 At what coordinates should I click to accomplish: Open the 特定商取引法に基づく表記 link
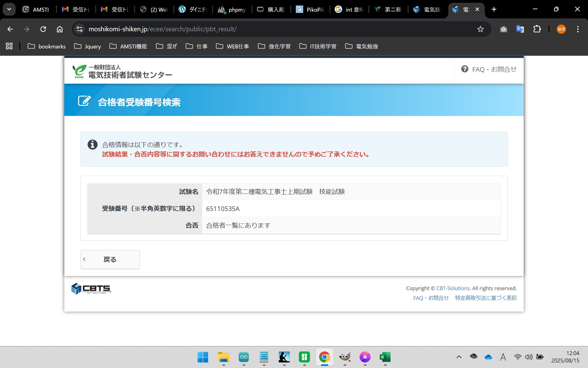click(x=485, y=298)
